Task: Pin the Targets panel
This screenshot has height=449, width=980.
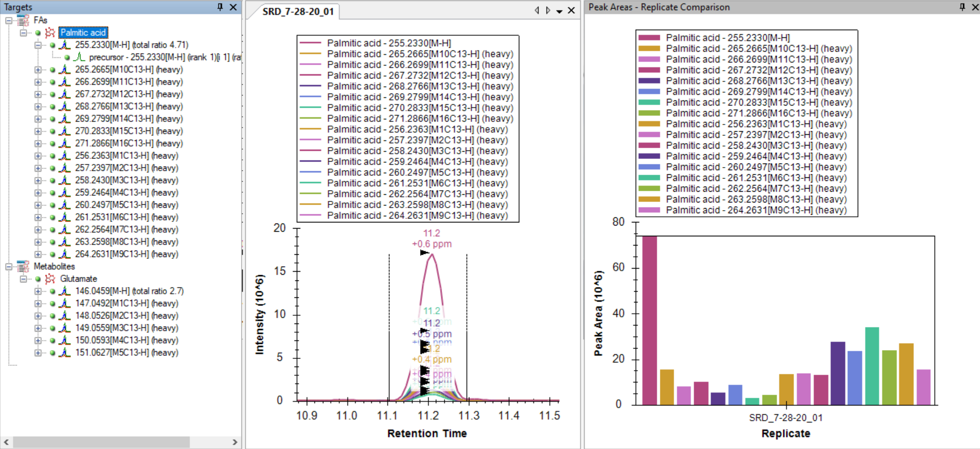Action: click(x=220, y=7)
